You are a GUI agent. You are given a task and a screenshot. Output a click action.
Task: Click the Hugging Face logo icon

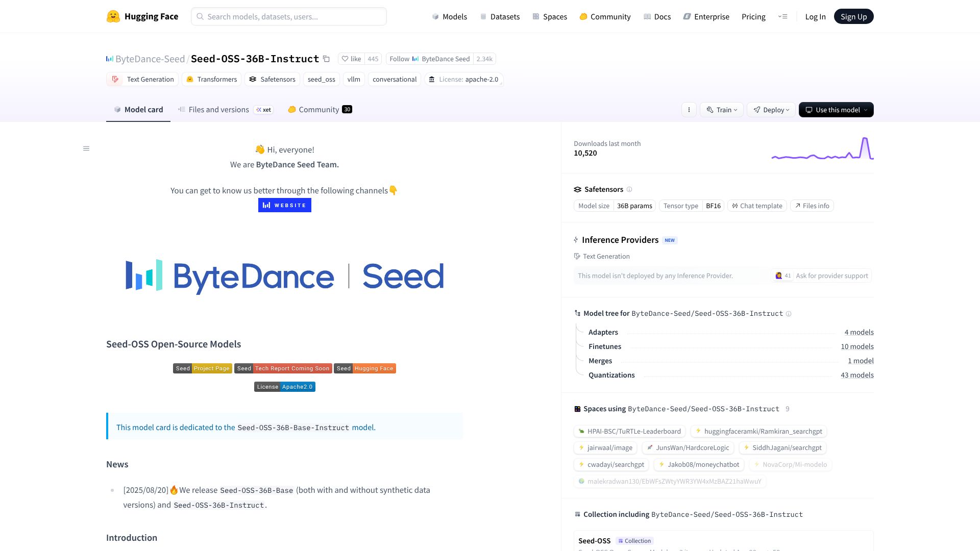click(x=113, y=16)
